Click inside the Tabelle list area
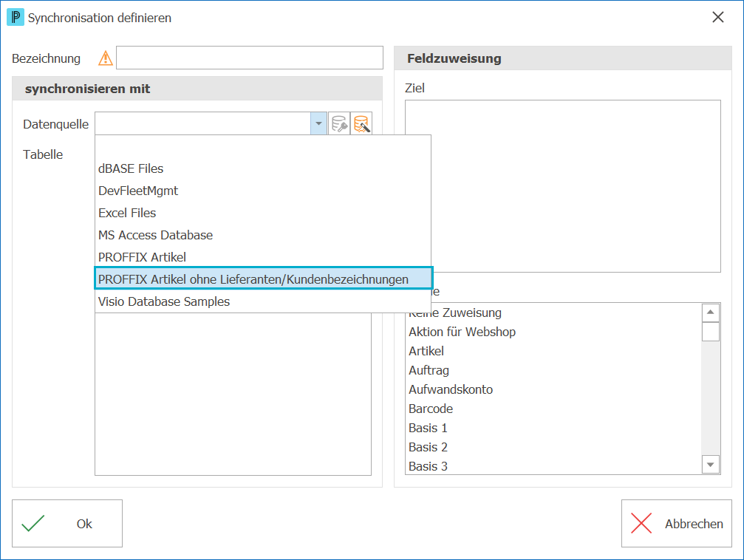The image size is (744, 560). point(233,394)
